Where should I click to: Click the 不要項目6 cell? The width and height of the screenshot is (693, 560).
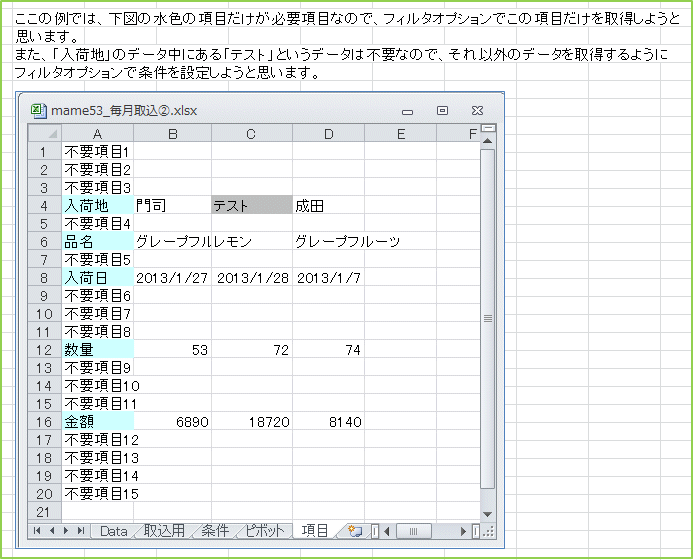click(98, 296)
